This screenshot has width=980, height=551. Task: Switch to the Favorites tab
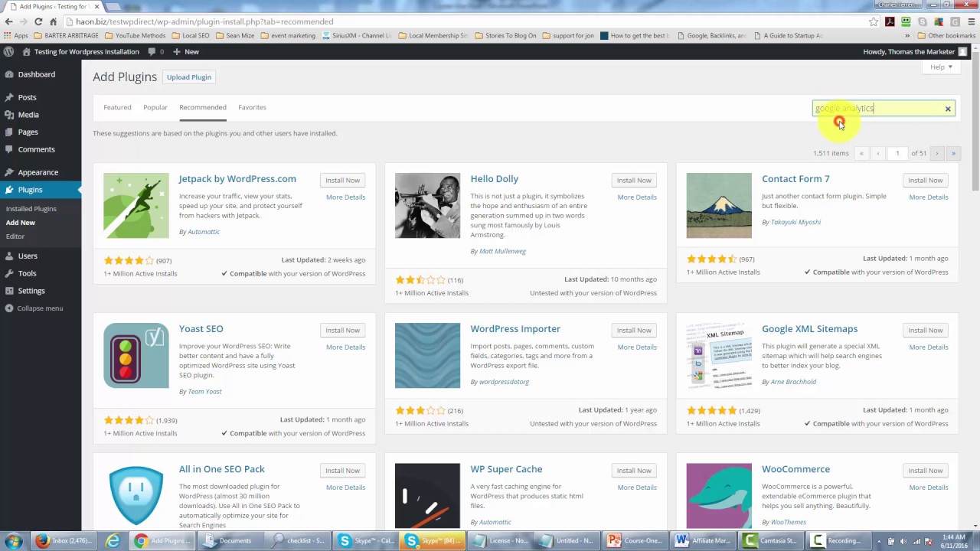tap(252, 107)
